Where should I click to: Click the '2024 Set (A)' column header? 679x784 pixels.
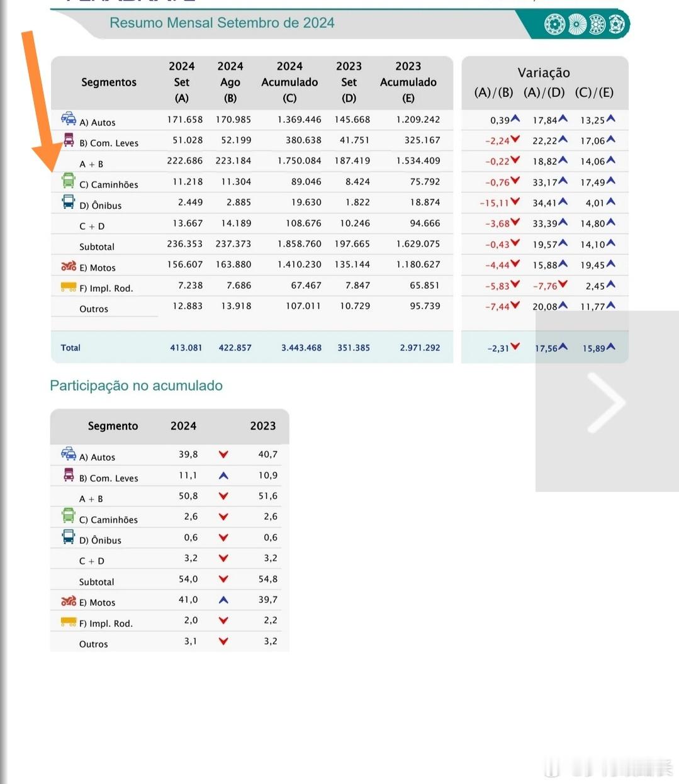(x=182, y=82)
